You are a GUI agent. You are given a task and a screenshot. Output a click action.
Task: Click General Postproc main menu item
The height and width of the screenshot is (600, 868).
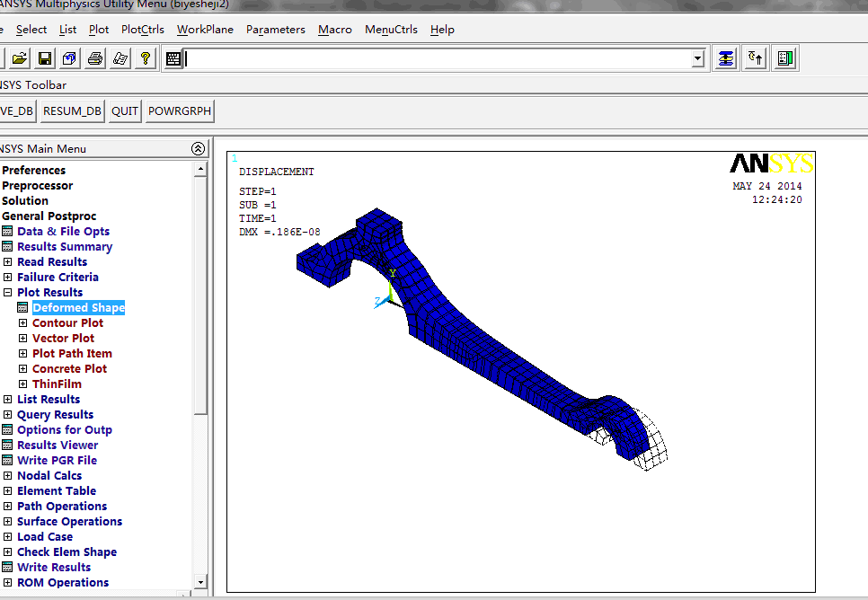point(49,216)
